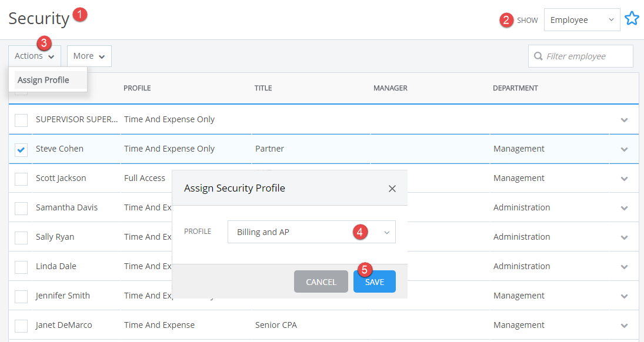Check Scott Jackson's row checkbox
The image size is (644, 342).
pyautogui.click(x=21, y=179)
